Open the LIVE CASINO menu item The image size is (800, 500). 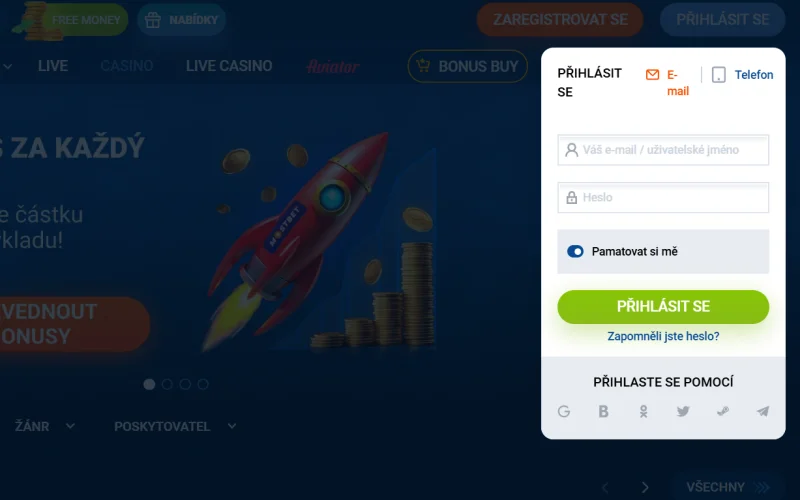click(229, 66)
